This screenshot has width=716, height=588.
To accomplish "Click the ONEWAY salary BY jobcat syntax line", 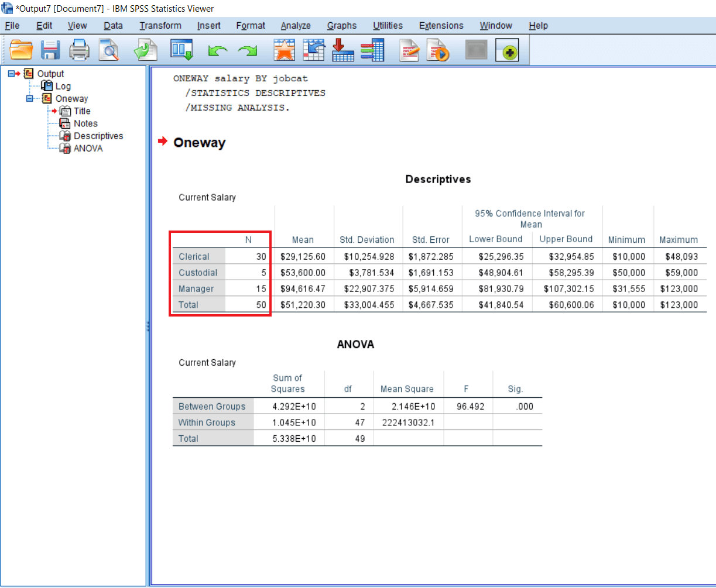I will pos(241,78).
